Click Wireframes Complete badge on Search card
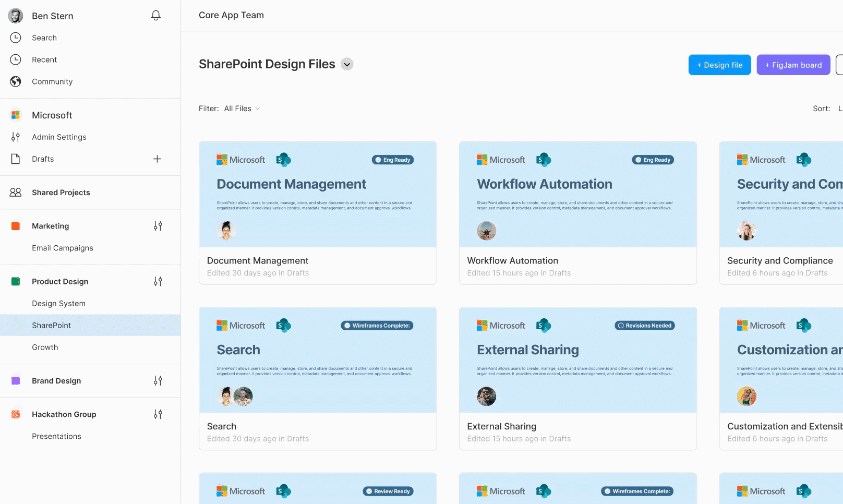 [377, 326]
